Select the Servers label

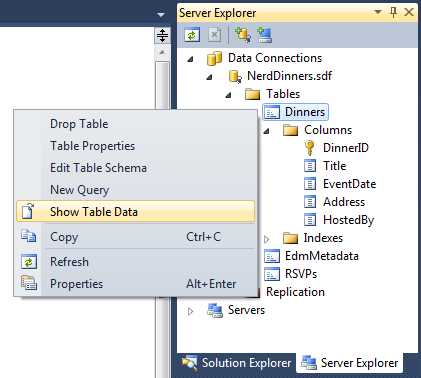(246, 310)
